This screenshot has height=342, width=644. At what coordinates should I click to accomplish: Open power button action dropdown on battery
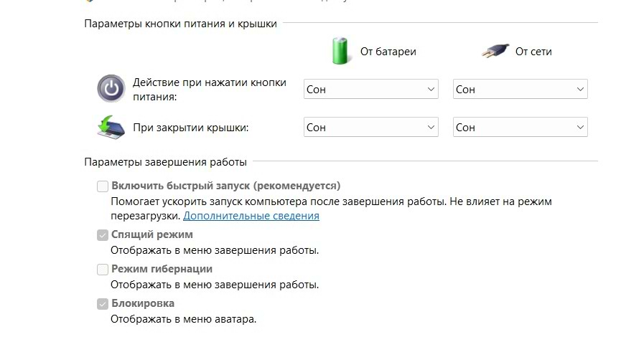click(x=371, y=89)
